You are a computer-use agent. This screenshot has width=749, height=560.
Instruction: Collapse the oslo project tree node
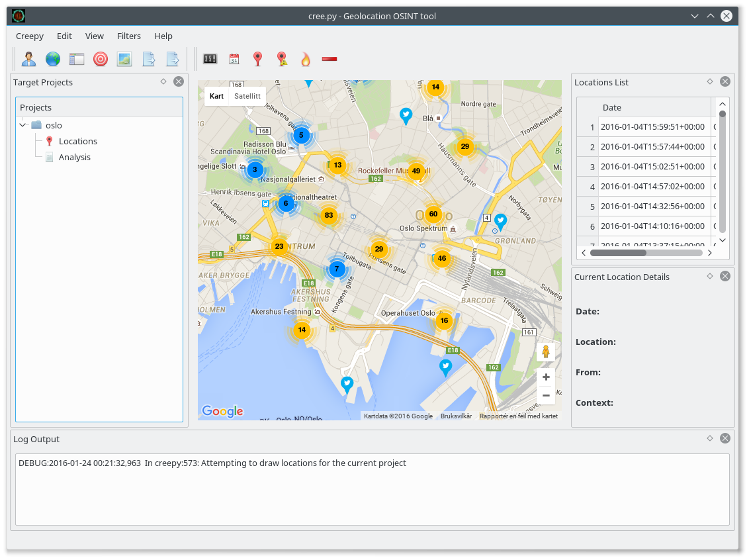(23, 125)
